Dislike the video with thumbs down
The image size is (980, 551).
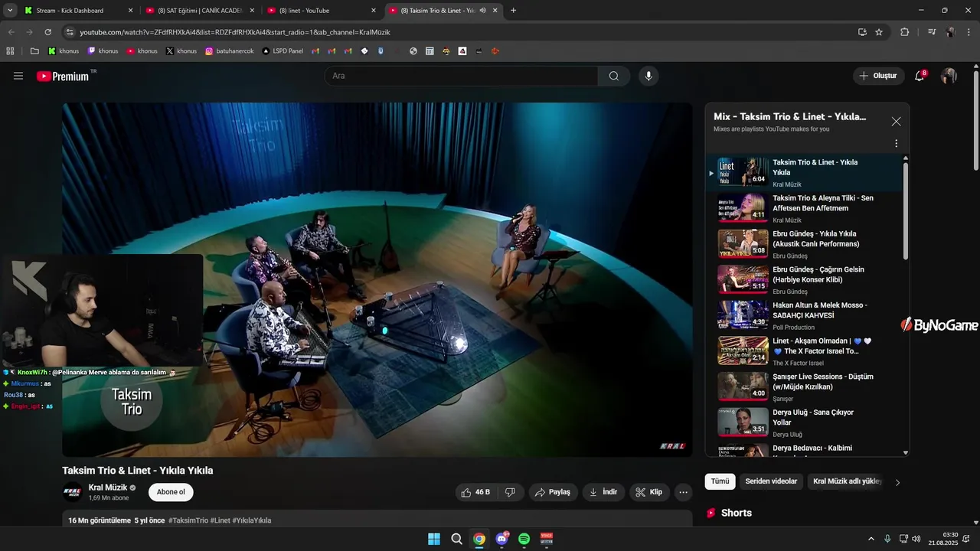click(x=510, y=492)
